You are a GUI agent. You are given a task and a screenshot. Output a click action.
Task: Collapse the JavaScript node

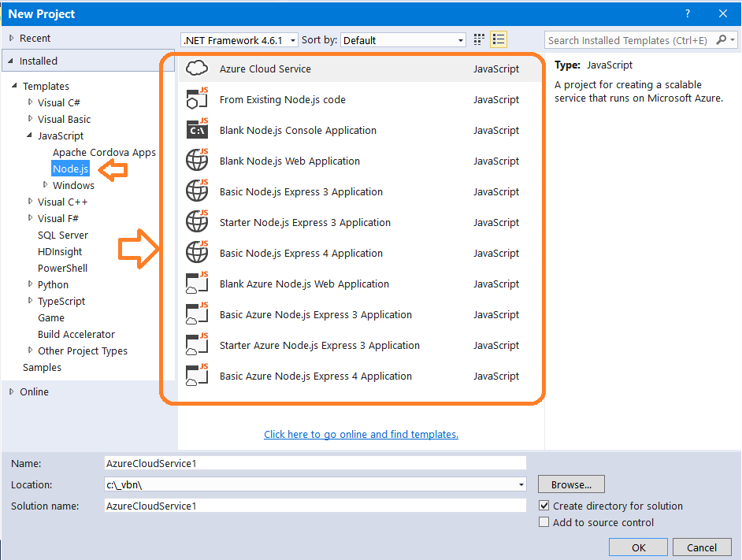[x=29, y=135]
